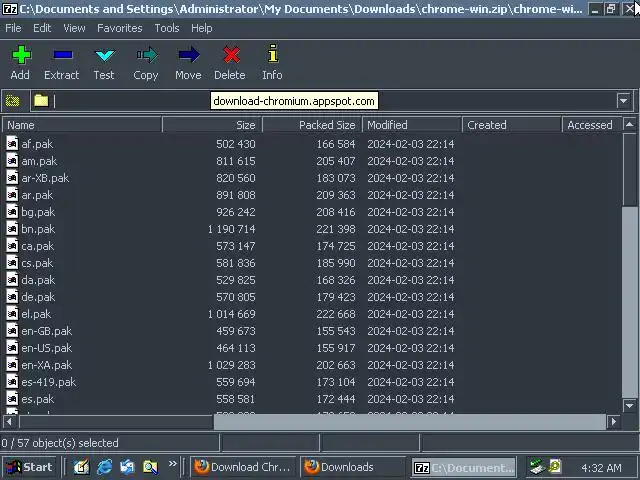Click the Add toolbar icon
Viewport: 640px width, 480px height.
[x=21, y=55]
